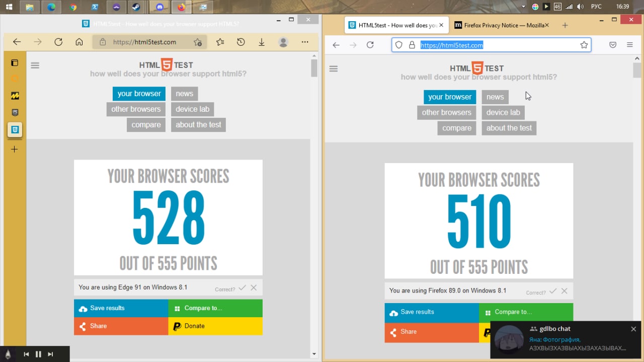The image size is (644, 362).
Task: Click Share in the Edge window
Action: point(121,326)
